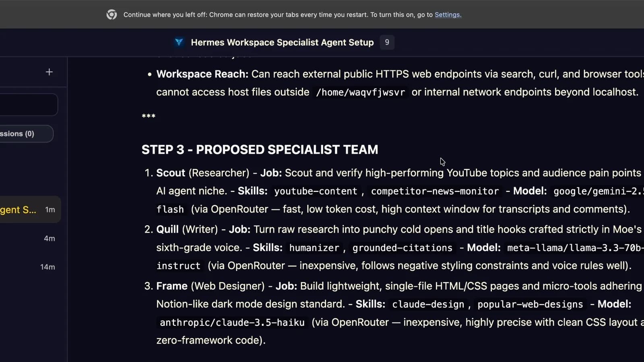Image resolution: width=644 pixels, height=362 pixels.
Task: Open the message count badge showing 9
Action: tap(387, 42)
